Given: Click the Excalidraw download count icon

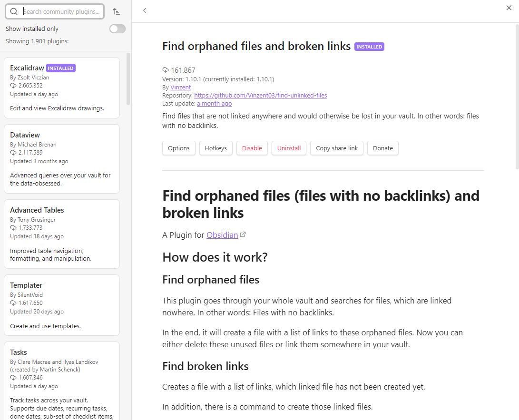Looking at the screenshot, I should 13,86.
